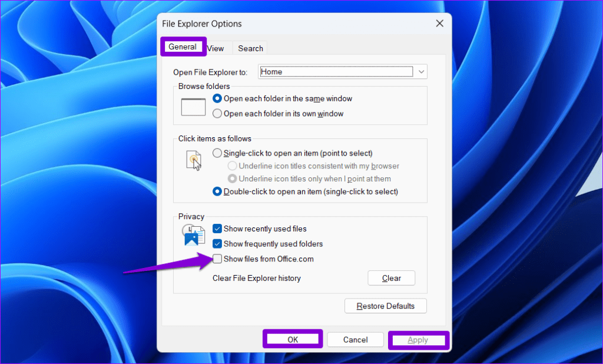Apply the changed settings
This screenshot has width=603, height=364.
(418, 339)
